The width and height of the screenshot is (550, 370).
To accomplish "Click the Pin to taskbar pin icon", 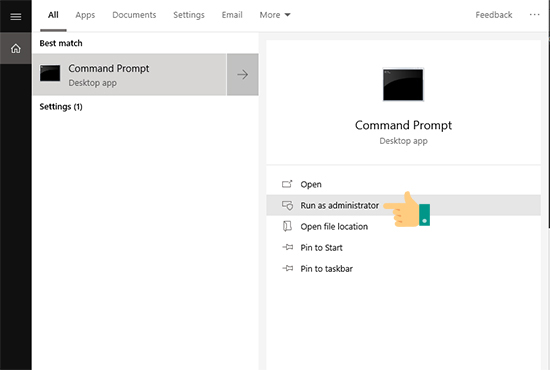I will [288, 268].
